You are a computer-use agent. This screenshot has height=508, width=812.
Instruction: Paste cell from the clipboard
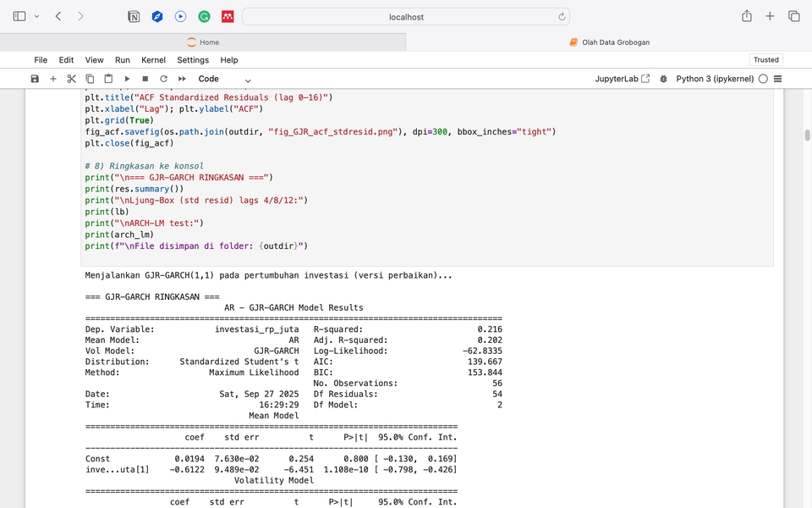[108, 79]
